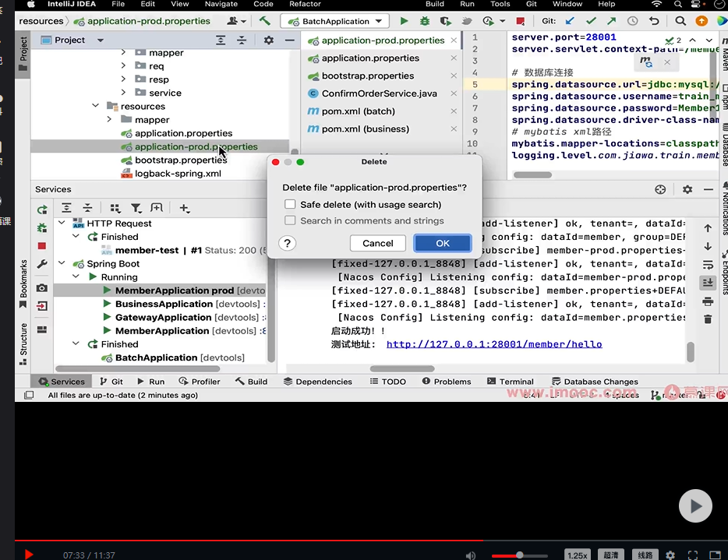728x560 pixels.
Task: Expand the service folder
Action: [123, 93]
